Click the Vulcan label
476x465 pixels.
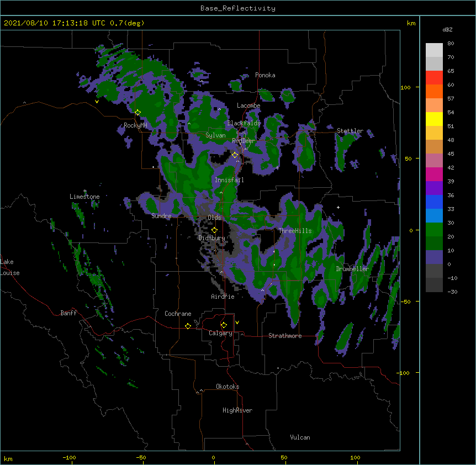coord(300,437)
